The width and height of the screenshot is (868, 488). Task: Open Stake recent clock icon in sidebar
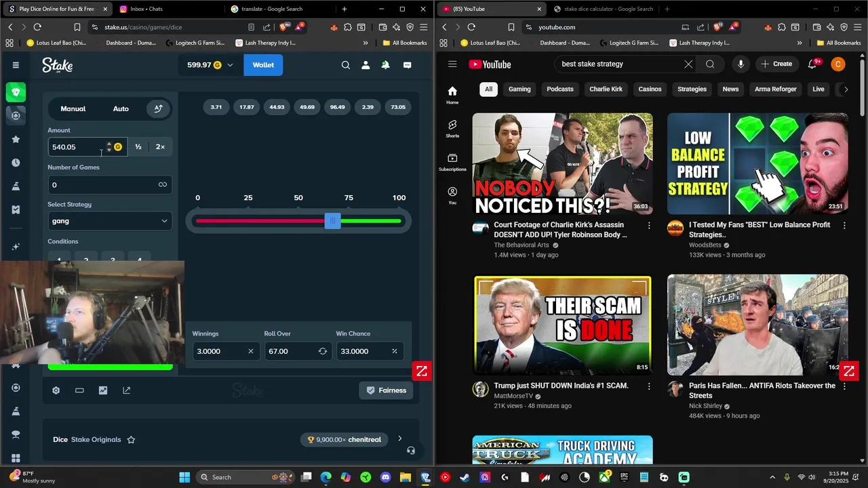tap(16, 163)
